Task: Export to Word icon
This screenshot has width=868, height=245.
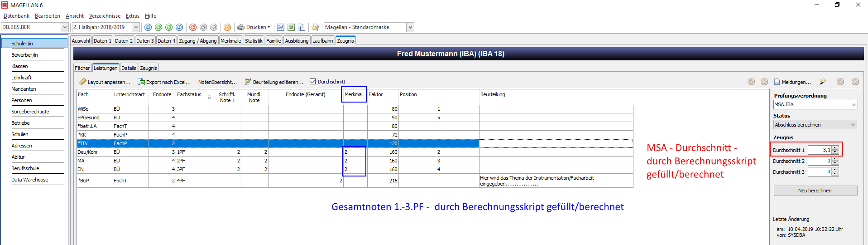Action: coord(281,27)
